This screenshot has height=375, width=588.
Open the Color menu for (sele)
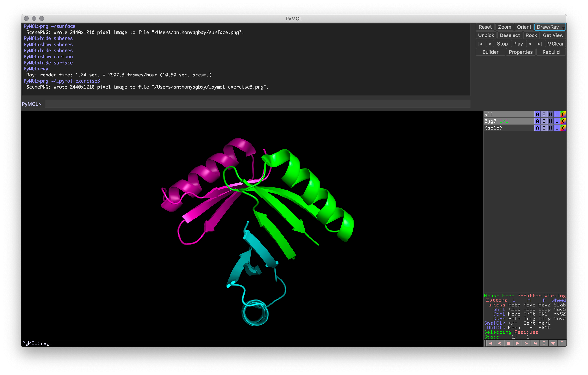(563, 128)
